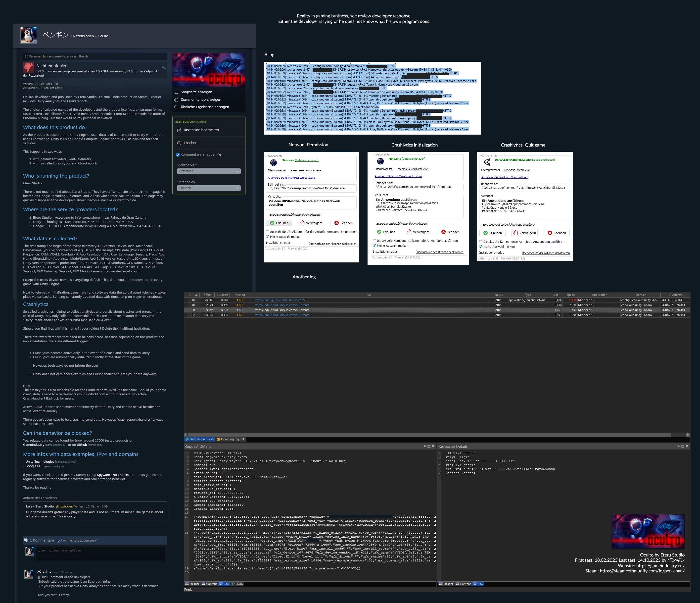
Task: Click the Mine.exe icon in the Network Permission dialog
Action: 274,163
